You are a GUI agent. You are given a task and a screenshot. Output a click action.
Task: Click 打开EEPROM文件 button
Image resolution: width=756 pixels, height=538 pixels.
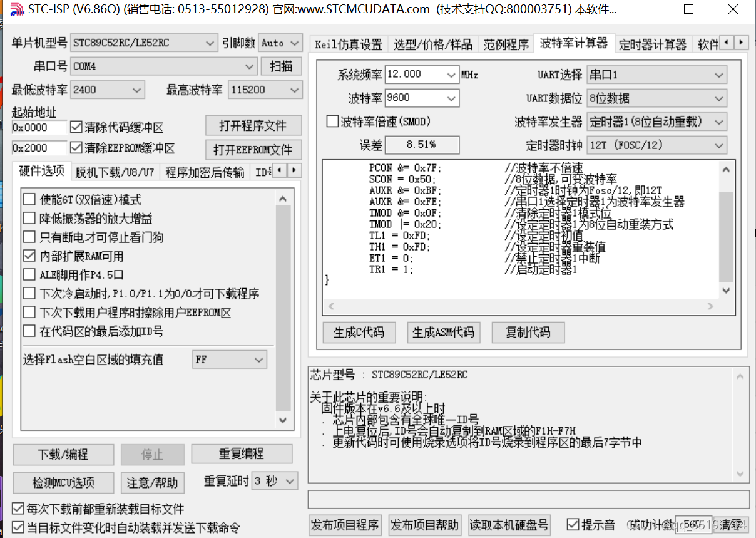point(253,150)
